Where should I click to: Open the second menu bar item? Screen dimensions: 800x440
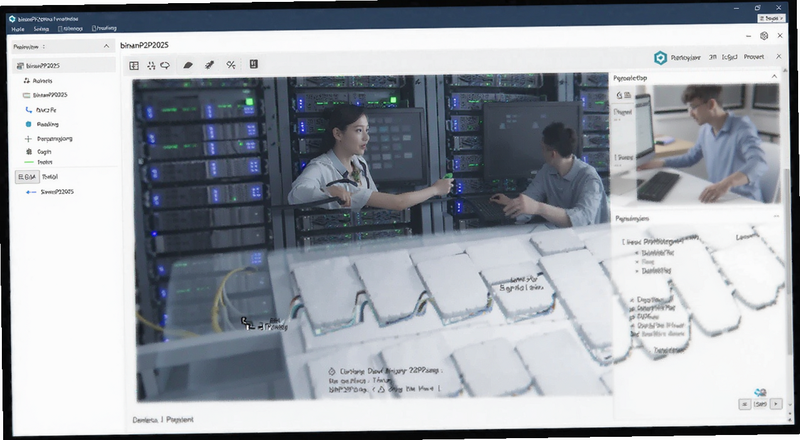tap(41, 29)
